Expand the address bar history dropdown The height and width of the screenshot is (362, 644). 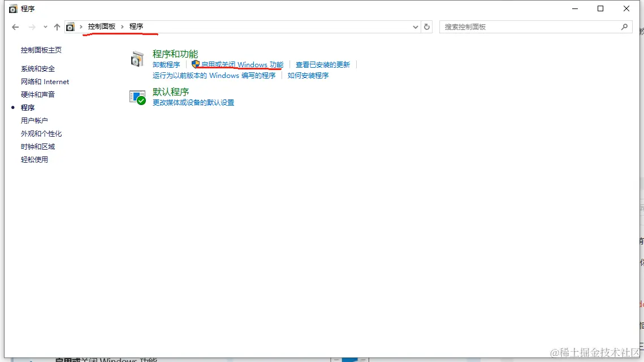415,27
